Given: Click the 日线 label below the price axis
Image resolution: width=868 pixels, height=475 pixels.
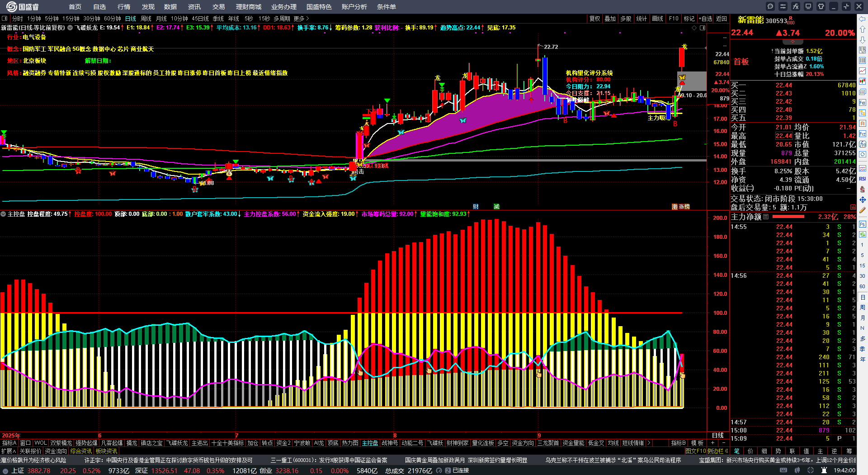Looking at the screenshot, I should click(x=718, y=435).
